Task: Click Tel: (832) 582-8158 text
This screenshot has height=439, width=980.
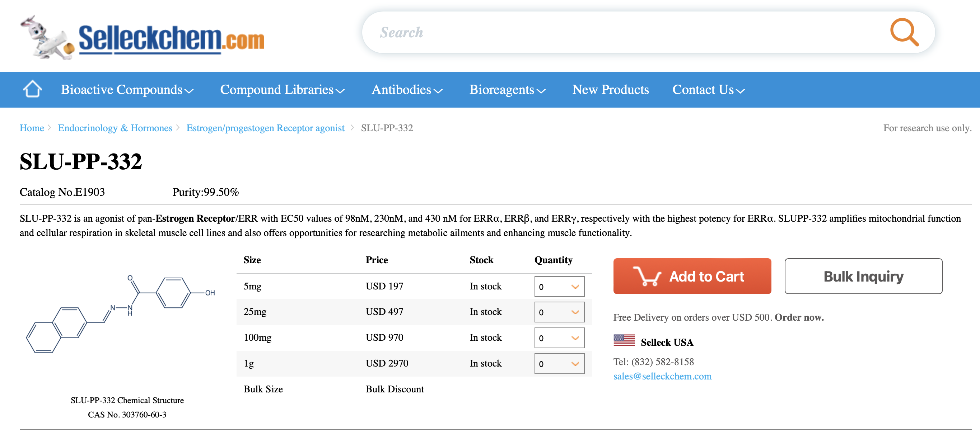Action: [653, 362]
